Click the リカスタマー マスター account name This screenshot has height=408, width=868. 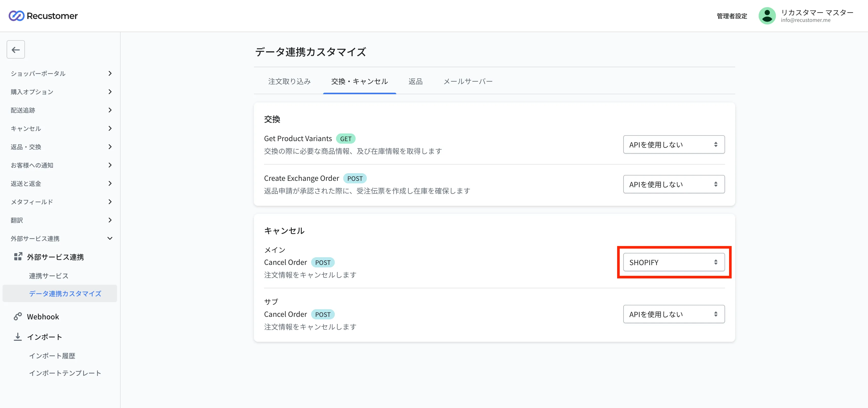tap(817, 12)
